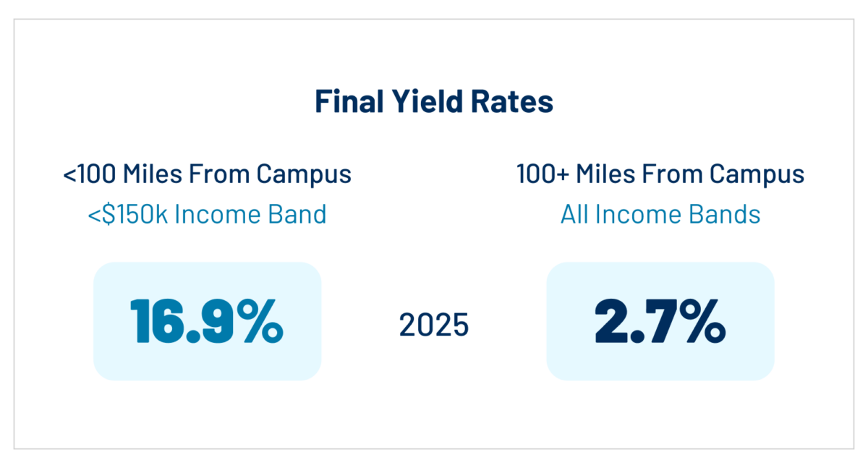868x468 pixels.
Task: Click the 2025 year label
Action: coord(434,326)
